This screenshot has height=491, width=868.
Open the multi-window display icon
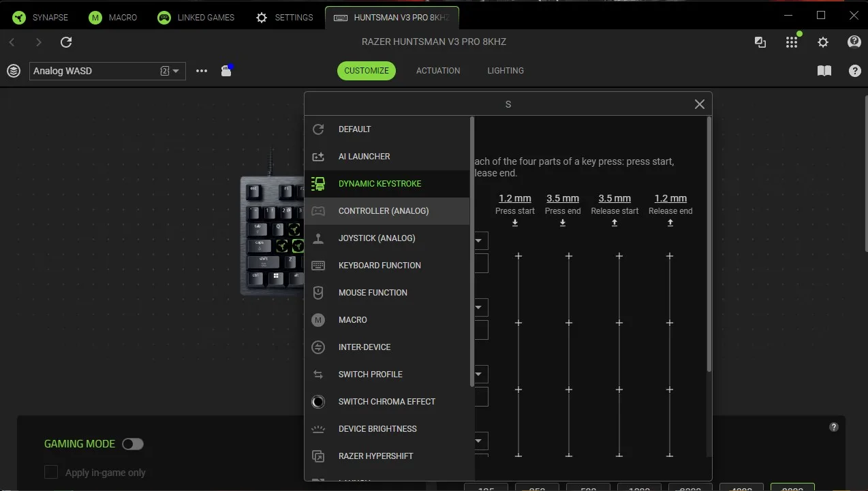[x=760, y=42]
